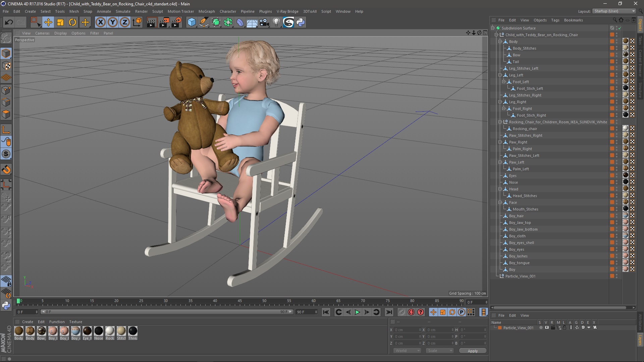Toggle Z-axis lock button
644x362 pixels.
pyautogui.click(x=124, y=22)
